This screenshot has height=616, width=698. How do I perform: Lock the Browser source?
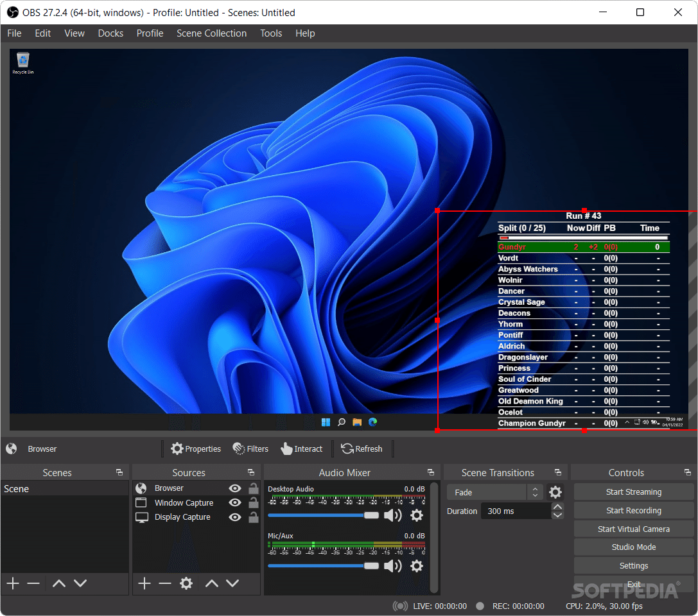click(x=253, y=488)
